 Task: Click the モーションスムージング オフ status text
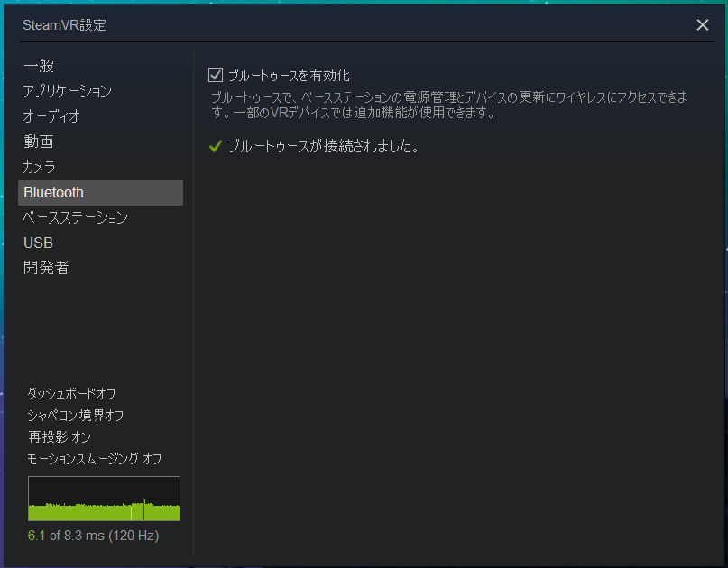pos(94,459)
